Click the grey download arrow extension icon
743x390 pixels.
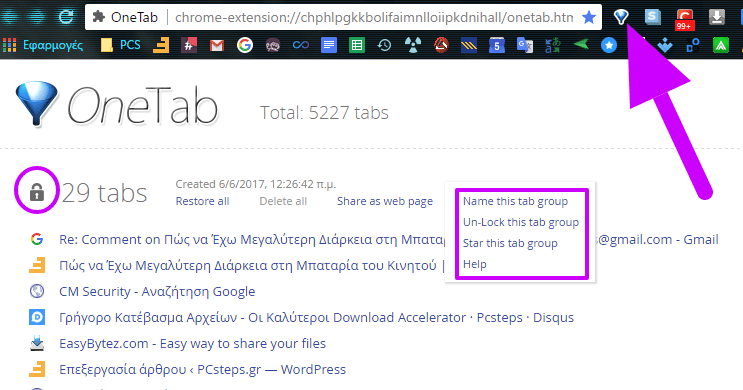[x=716, y=17]
